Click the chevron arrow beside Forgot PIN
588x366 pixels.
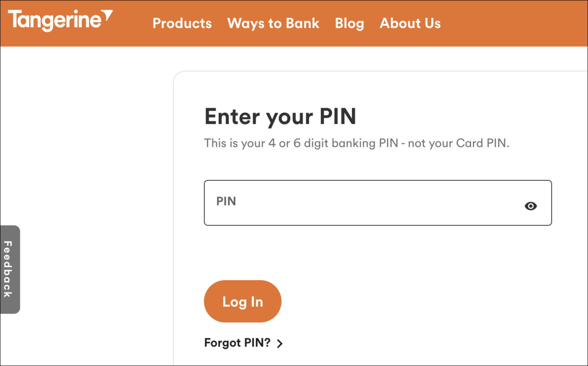tap(280, 343)
